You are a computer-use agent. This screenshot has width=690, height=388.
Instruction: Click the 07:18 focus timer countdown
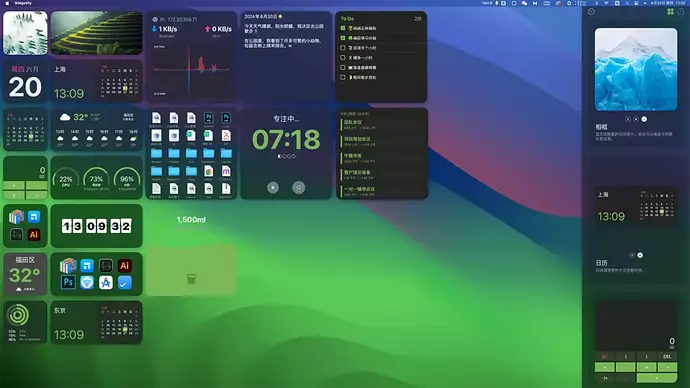coord(286,139)
